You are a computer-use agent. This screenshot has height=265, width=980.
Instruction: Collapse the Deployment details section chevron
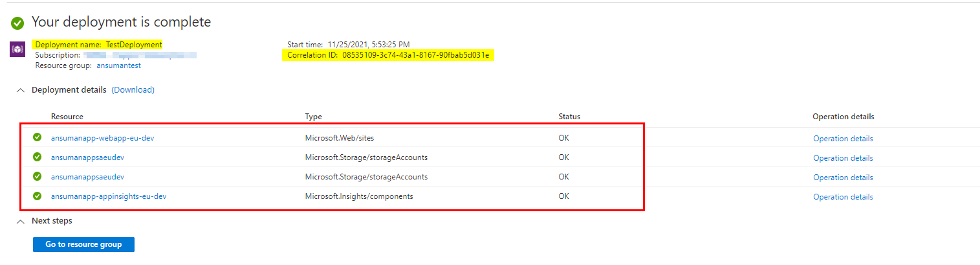coord(19,90)
